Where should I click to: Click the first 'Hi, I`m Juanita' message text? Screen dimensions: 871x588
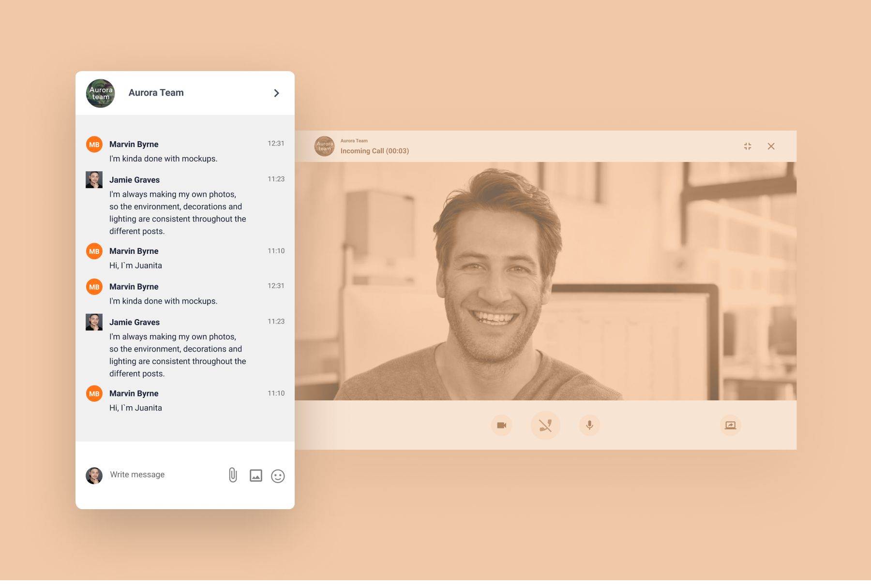click(135, 265)
